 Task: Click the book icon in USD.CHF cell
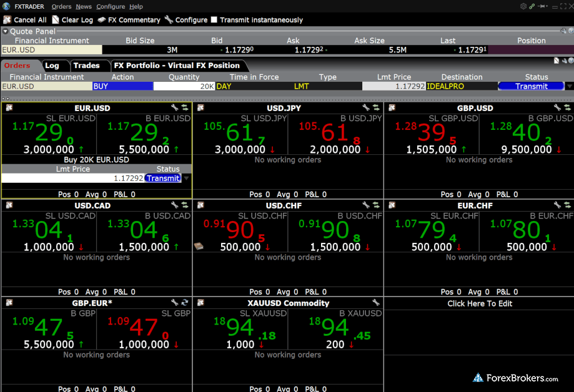[199, 247]
